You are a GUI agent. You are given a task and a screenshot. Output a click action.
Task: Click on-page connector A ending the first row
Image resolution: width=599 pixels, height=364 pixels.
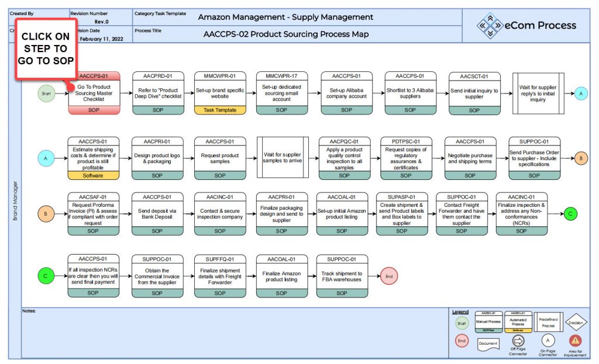(x=581, y=92)
